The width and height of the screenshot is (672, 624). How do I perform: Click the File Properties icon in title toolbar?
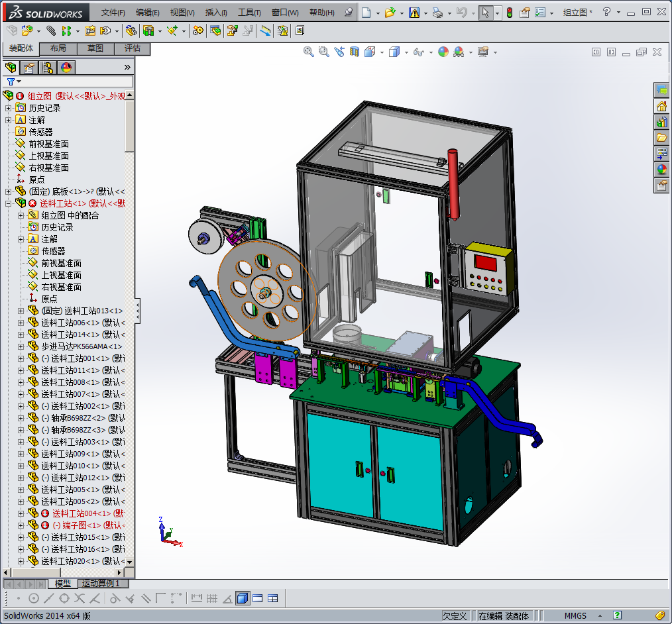525,13
